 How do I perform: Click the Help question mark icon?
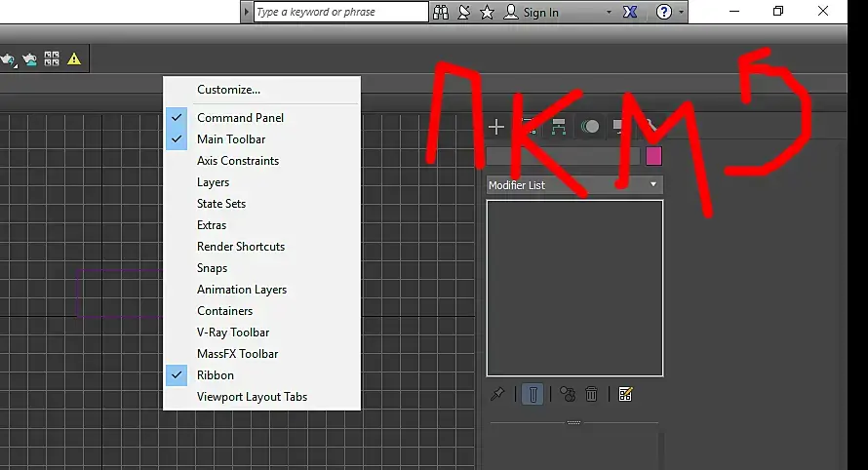coord(663,12)
